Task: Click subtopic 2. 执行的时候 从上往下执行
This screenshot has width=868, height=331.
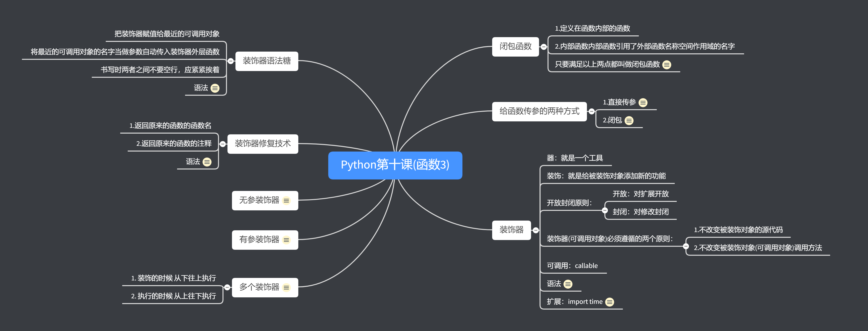Action: click(173, 296)
